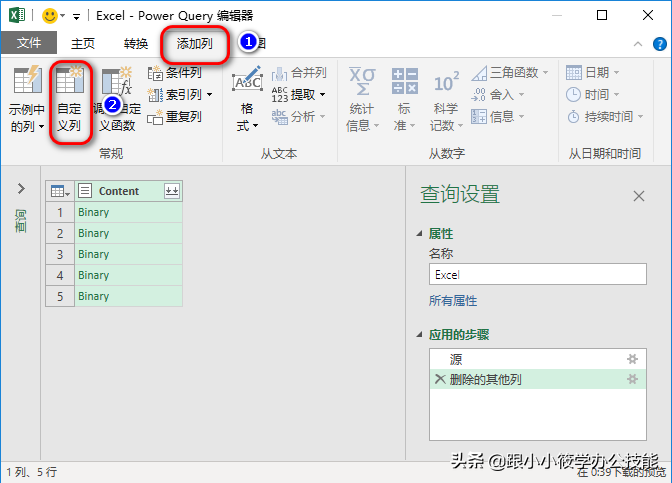
Task: Click the help question mark icon
Action: (x=659, y=44)
